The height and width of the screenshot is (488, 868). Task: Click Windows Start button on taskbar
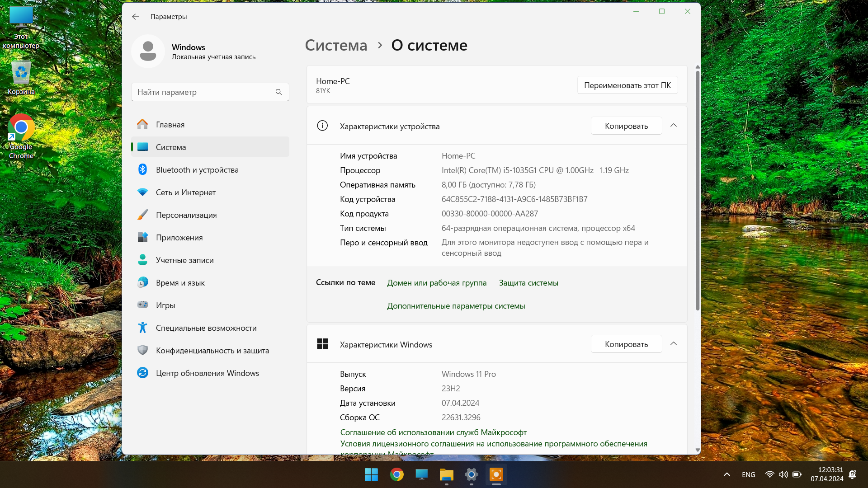pos(371,475)
